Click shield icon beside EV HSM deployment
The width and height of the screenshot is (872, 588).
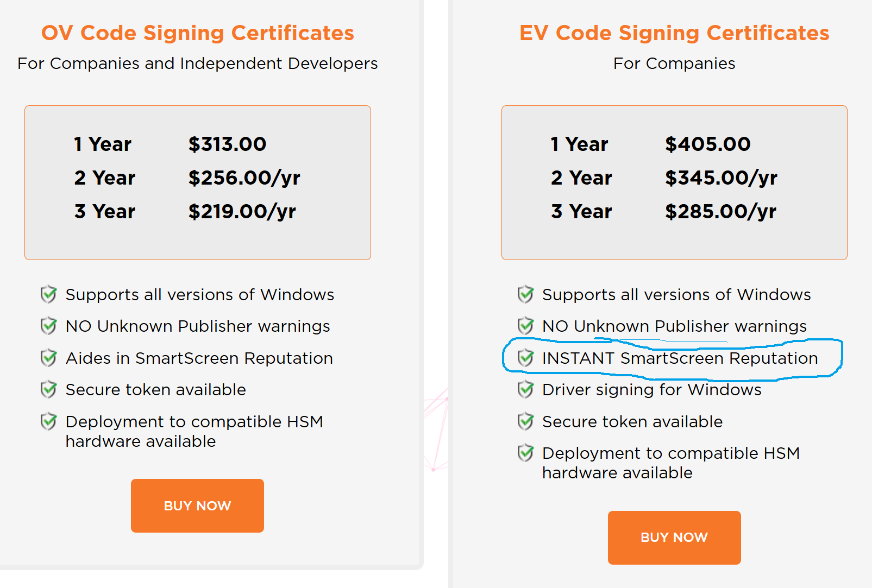pos(525,453)
